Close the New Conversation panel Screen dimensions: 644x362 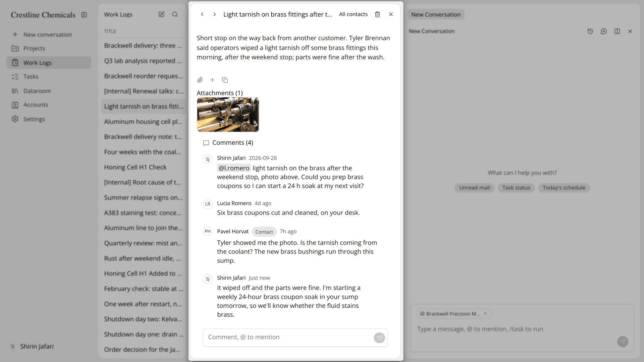[x=630, y=31]
